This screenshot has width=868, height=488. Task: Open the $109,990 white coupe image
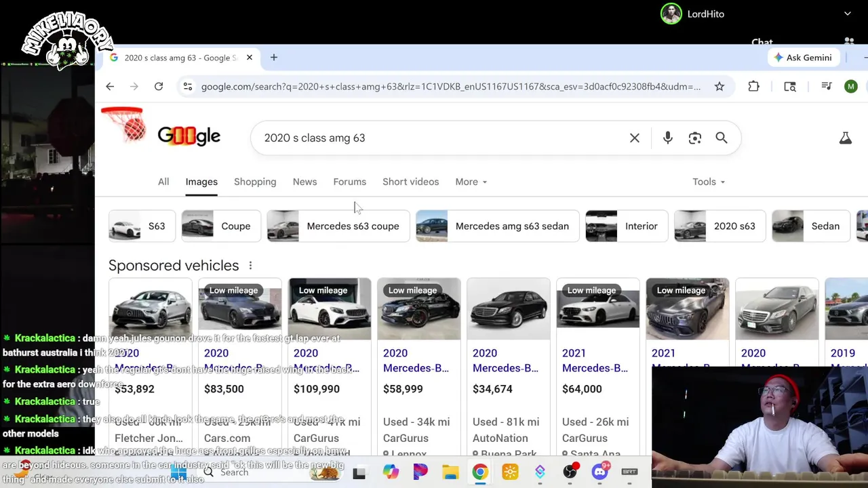coord(330,309)
